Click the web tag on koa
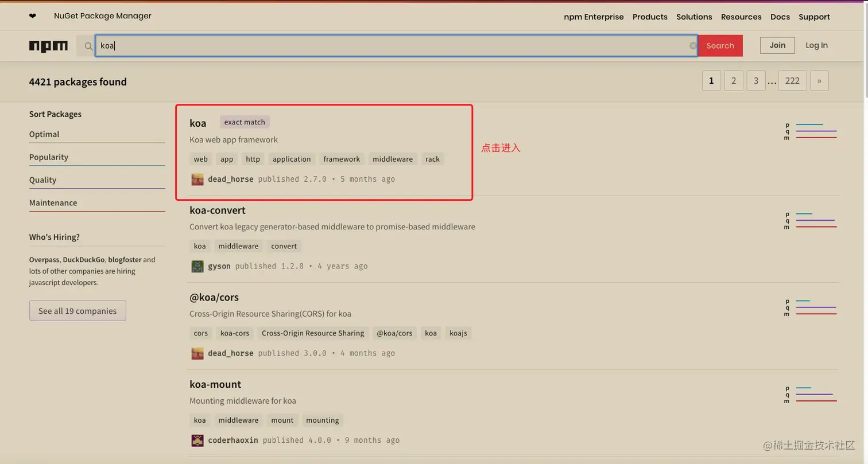This screenshot has width=868, height=464. coord(201,159)
